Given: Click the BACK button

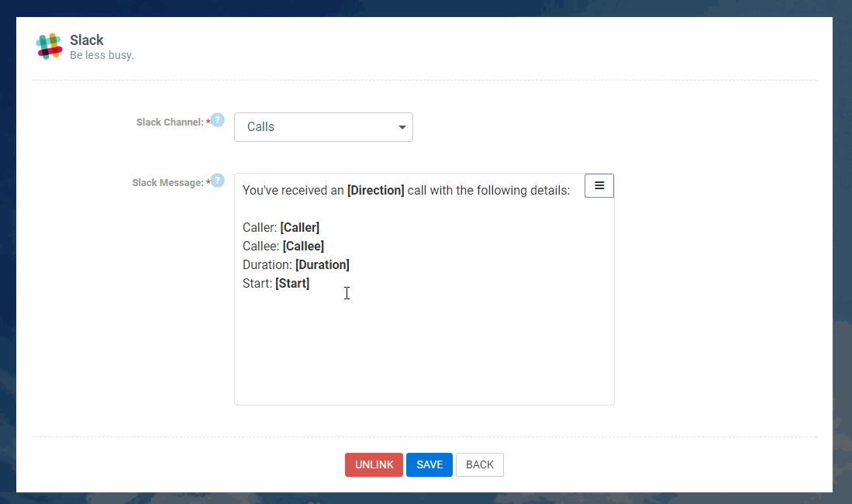Looking at the screenshot, I should pyautogui.click(x=480, y=465).
